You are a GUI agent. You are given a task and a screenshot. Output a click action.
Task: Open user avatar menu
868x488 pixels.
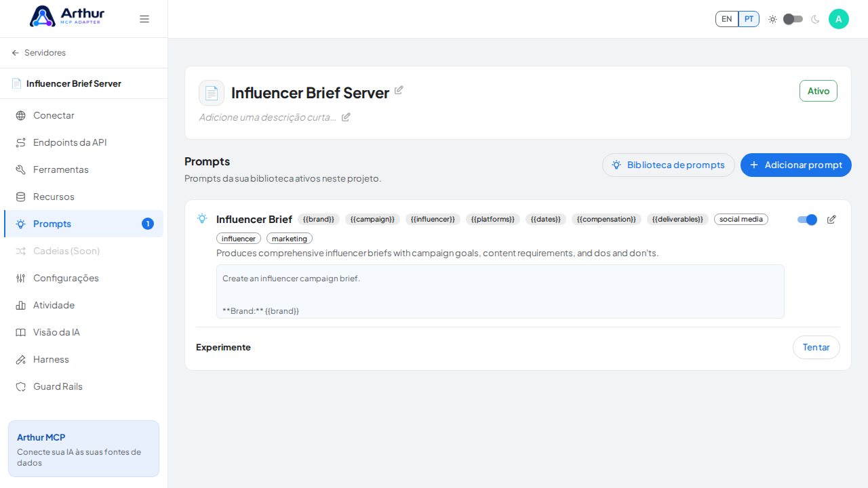tap(839, 19)
